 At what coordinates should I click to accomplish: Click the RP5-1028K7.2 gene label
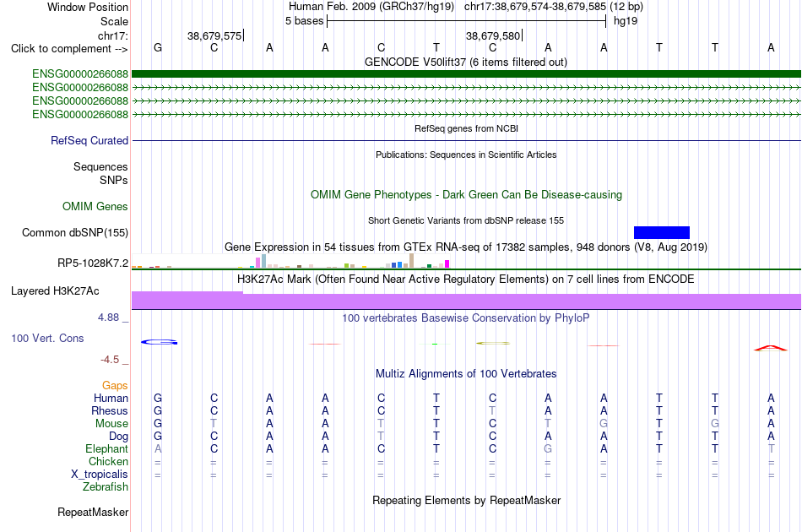[93, 263]
